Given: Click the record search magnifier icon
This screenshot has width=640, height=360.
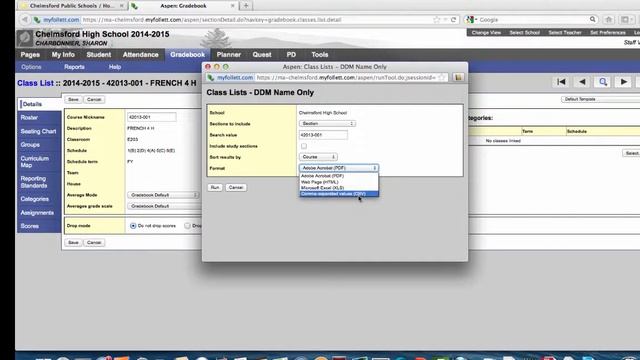Looking at the screenshot, I should [603, 82].
